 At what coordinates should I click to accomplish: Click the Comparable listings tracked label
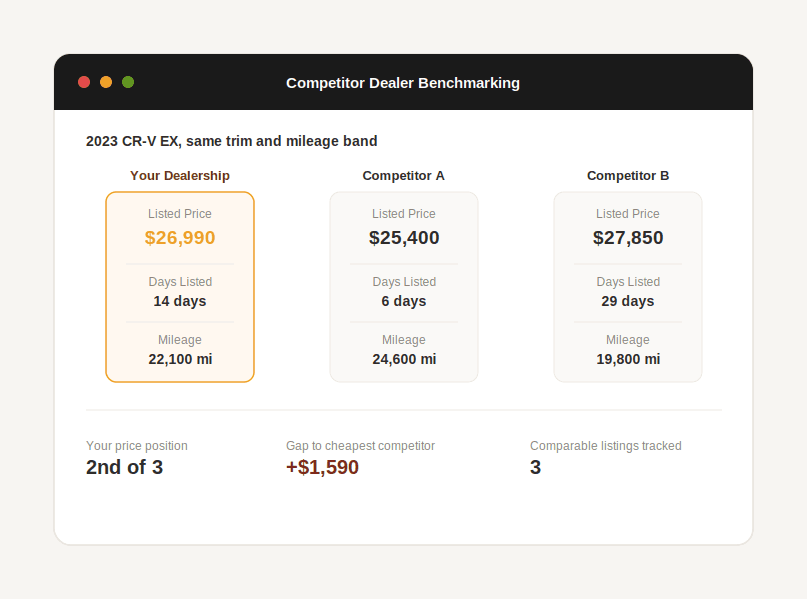(606, 446)
